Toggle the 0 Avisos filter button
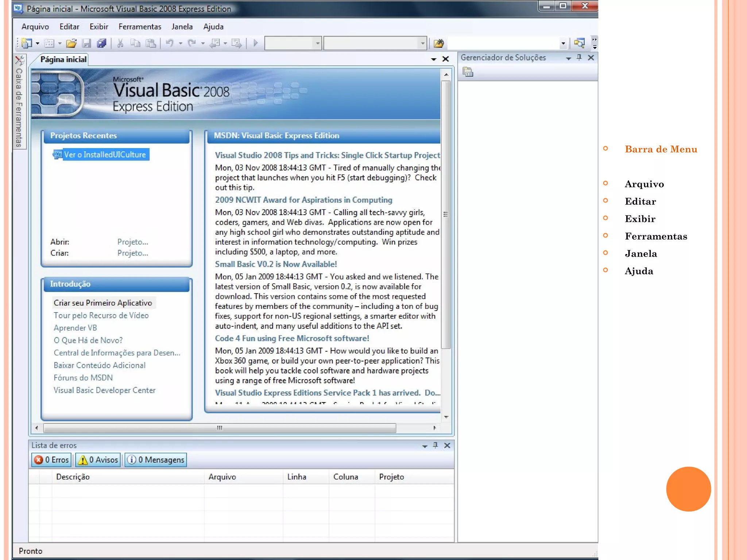 pos(98,460)
